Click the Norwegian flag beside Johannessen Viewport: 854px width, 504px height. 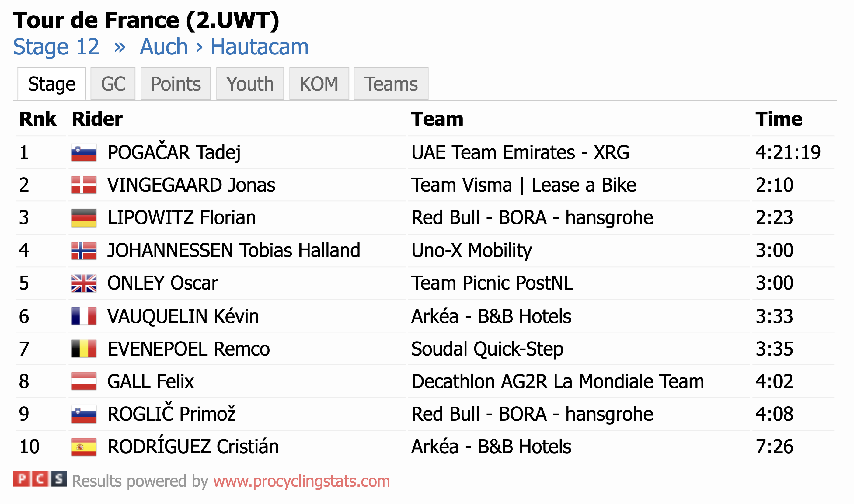pos(84,251)
